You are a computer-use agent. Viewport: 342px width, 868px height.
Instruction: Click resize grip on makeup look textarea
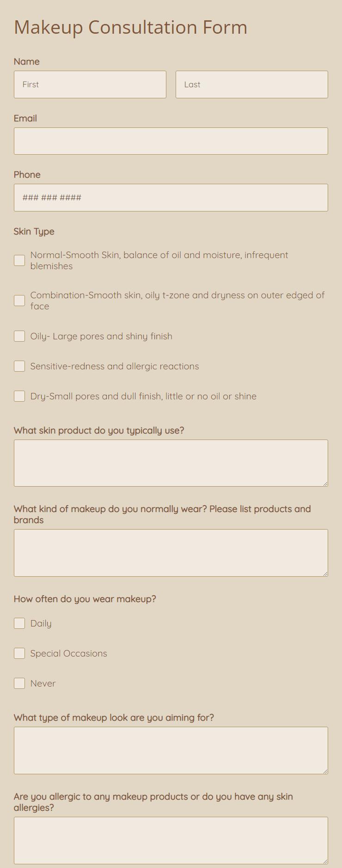325,771
